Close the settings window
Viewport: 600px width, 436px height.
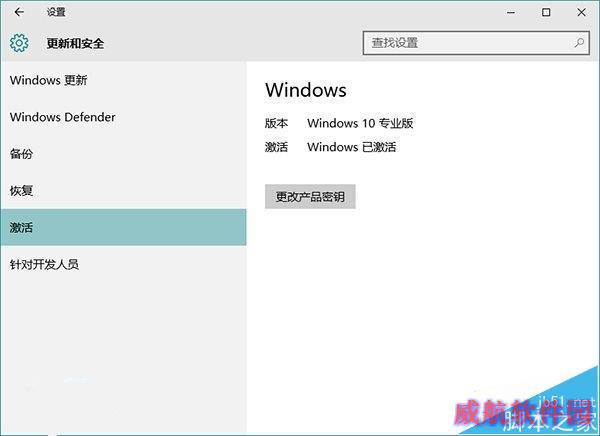point(581,12)
